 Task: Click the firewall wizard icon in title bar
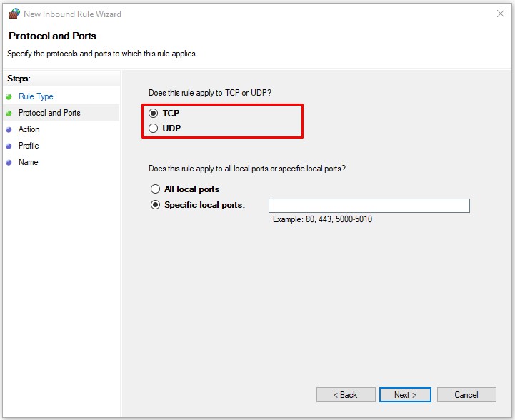[x=14, y=14]
